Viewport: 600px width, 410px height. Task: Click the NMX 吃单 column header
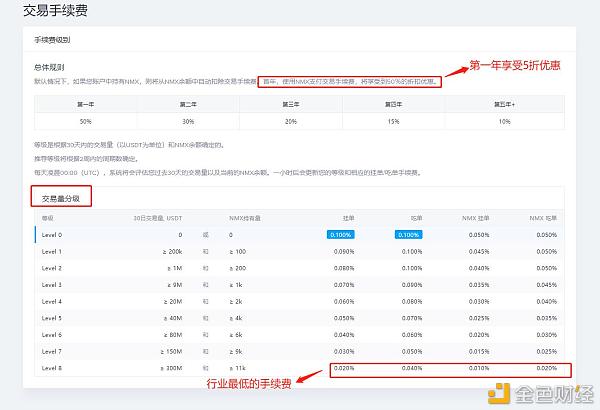tap(543, 218)
